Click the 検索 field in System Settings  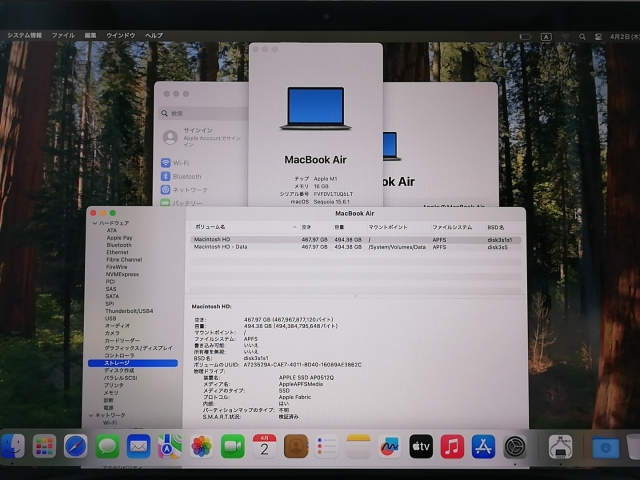coord(203,113)
